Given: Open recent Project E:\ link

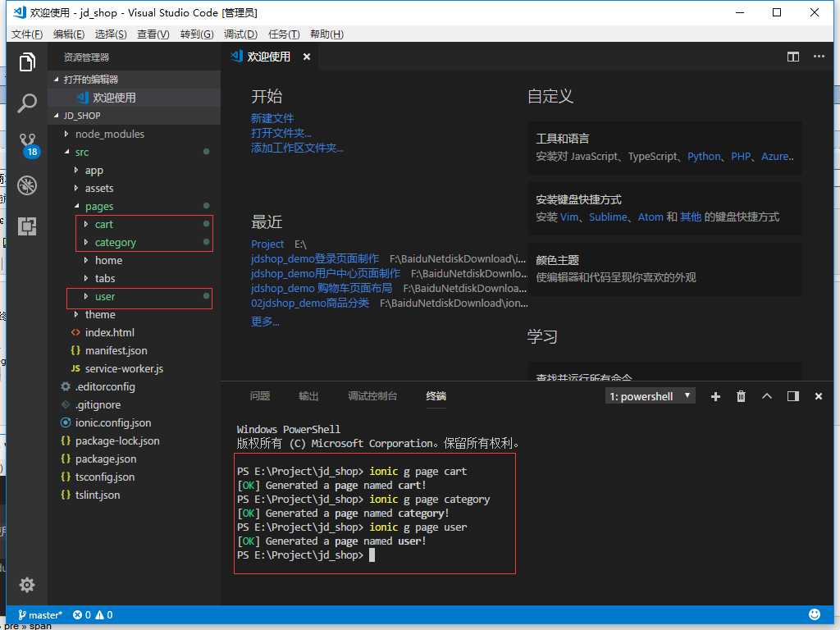Looking at the screenshot, I should tap(267, 244).
